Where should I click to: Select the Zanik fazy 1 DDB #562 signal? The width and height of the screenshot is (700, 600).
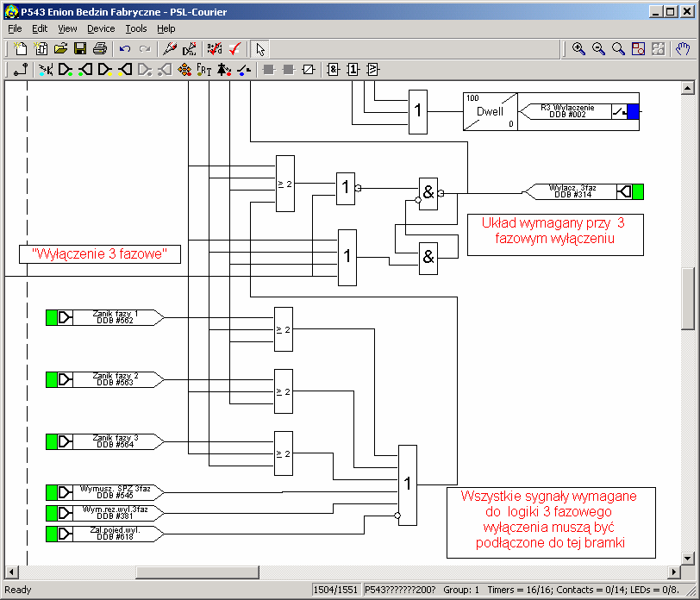[x=105, y=317]
